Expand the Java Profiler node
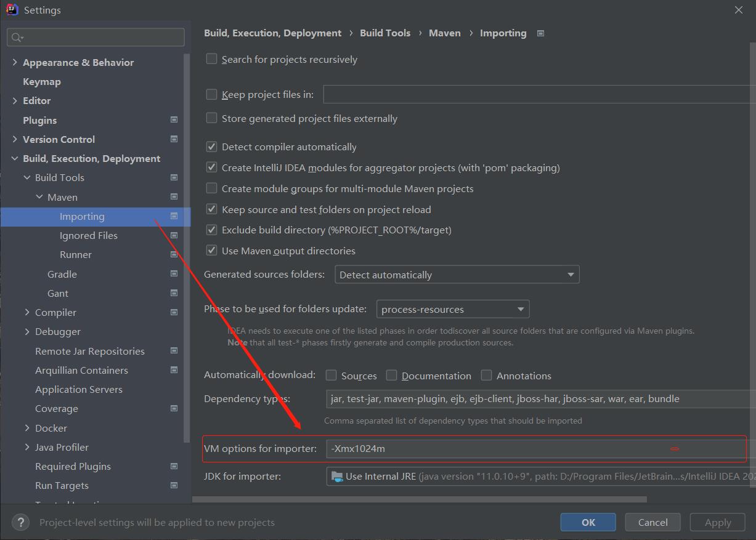Image resolution: width=756 pixels, height=540 pixels. [27, 447]
